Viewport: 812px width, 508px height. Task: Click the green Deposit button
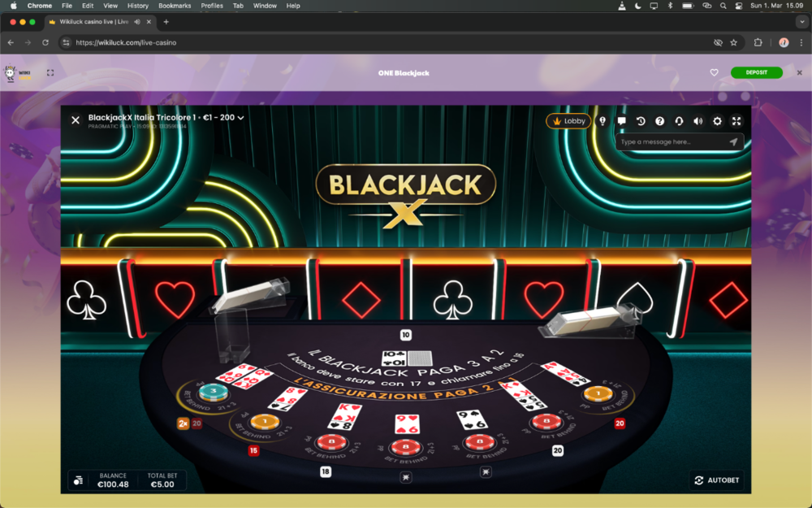[756, 72]
